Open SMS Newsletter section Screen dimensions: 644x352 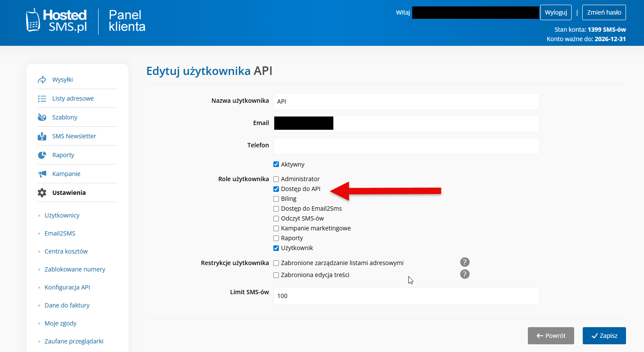(74, 136)
